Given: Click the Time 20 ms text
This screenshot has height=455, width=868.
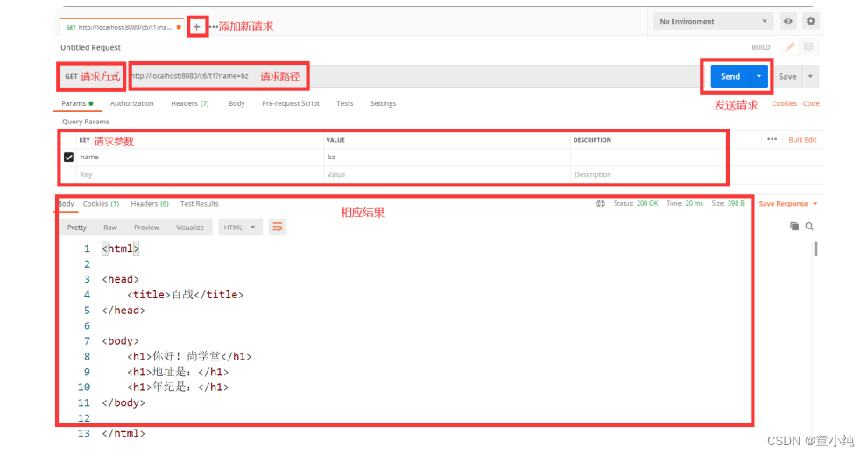Looking at the screenshot, I should (685, 204).
